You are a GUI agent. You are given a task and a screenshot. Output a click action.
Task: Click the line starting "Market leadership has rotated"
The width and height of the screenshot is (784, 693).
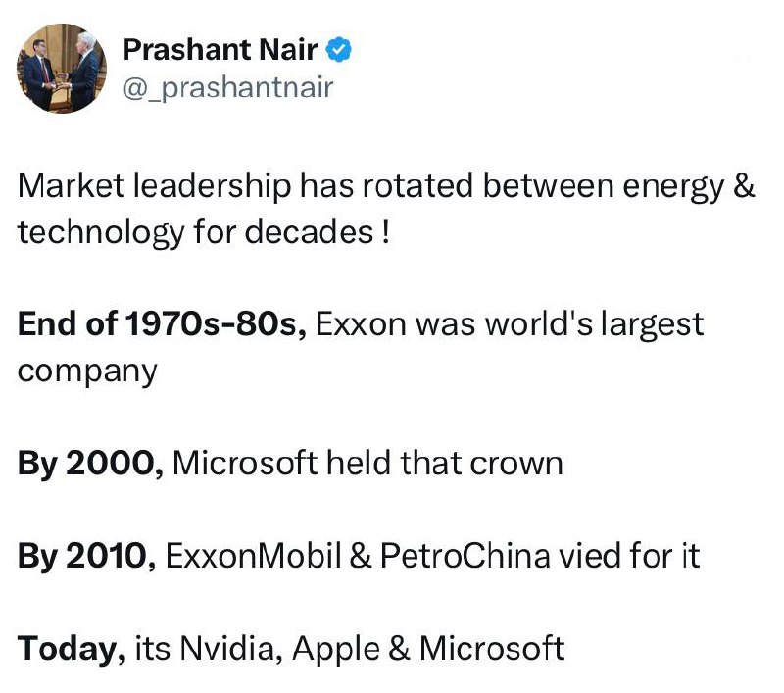386,186
